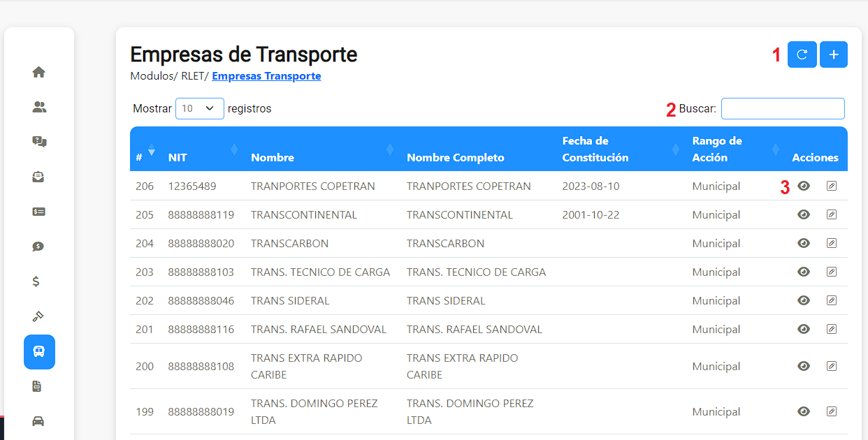Click the NIT value 88888888046
The width and height of the screenshot is (868, 440).
coord(201,301)
